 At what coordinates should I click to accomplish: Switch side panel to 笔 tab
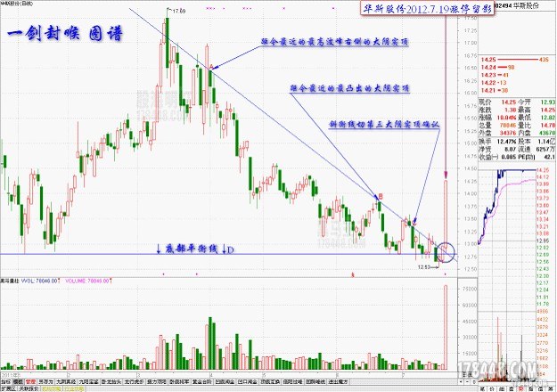482,388
